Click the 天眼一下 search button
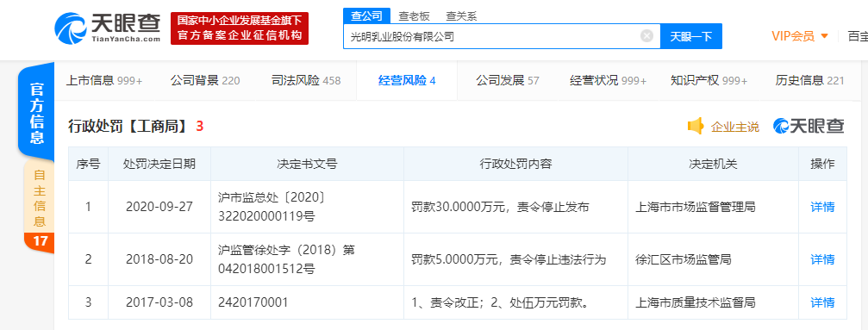 pyautogui.click(x=690, y=36)
